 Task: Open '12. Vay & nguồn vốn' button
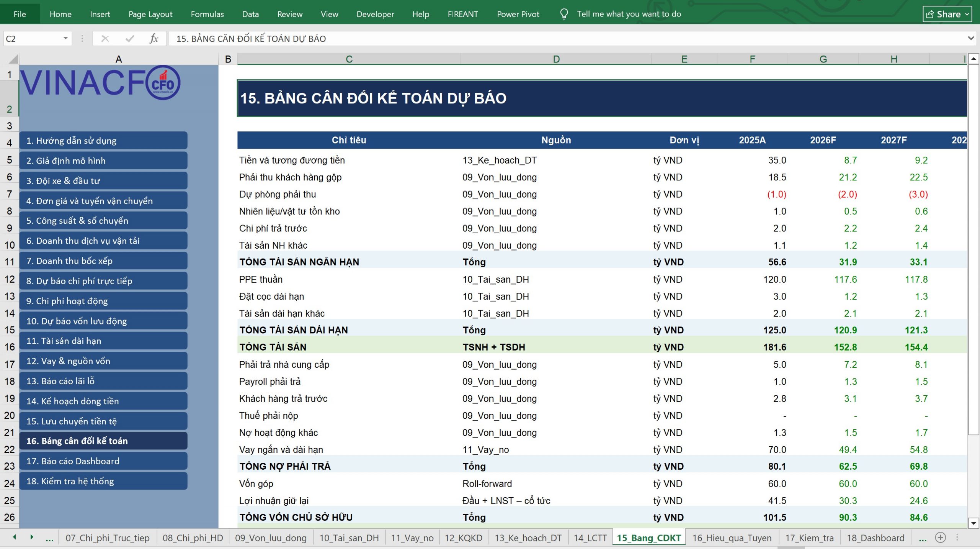(x=103, y=361)
